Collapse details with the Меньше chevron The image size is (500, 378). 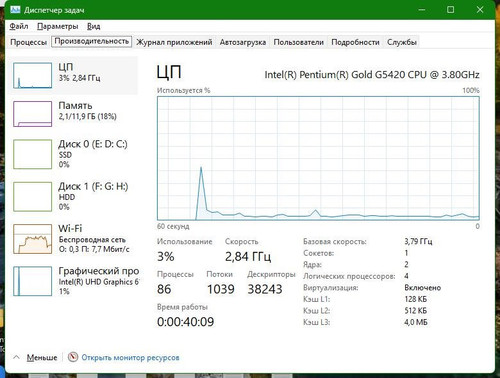pos(16,357)
